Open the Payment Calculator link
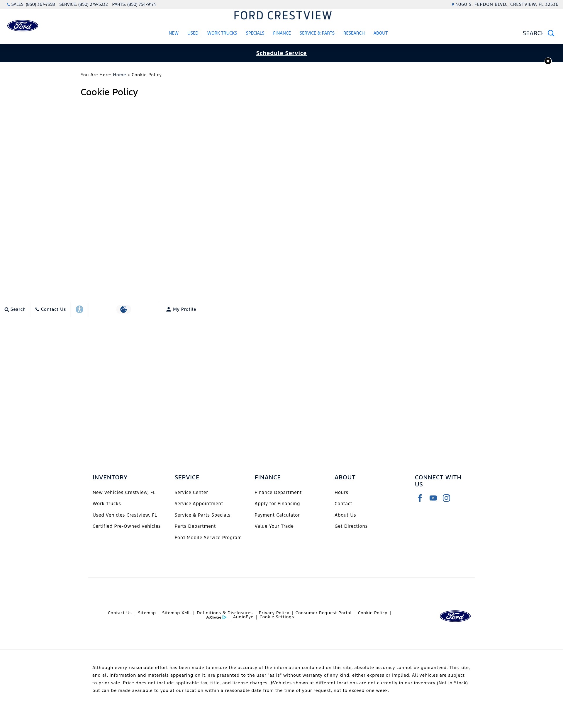 277,515
